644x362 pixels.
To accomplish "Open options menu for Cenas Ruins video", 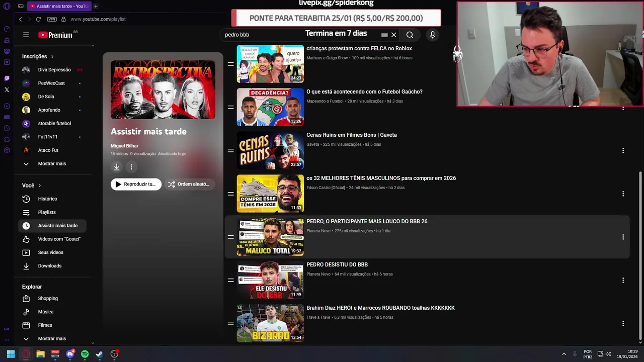I will tap(623, 150).
